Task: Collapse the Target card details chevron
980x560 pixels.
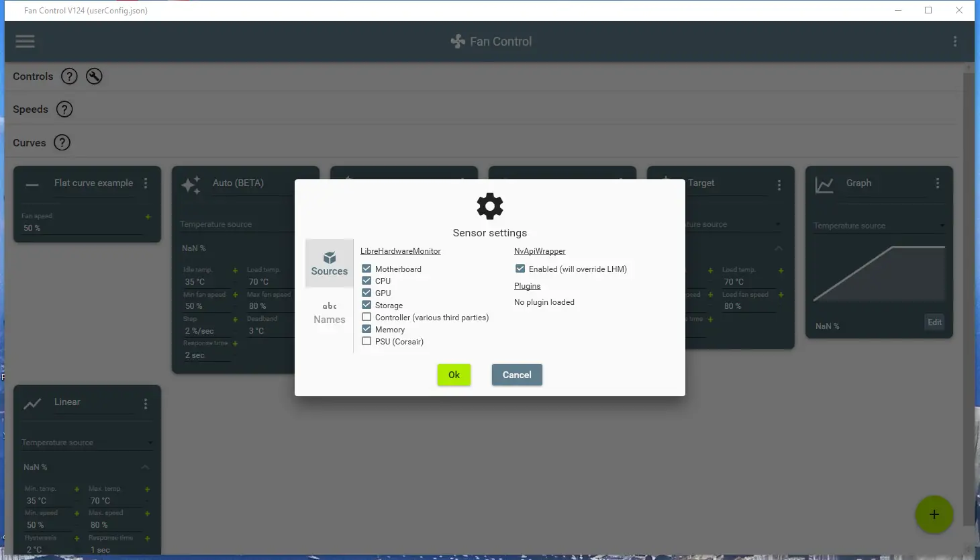Action: (779, 248)
